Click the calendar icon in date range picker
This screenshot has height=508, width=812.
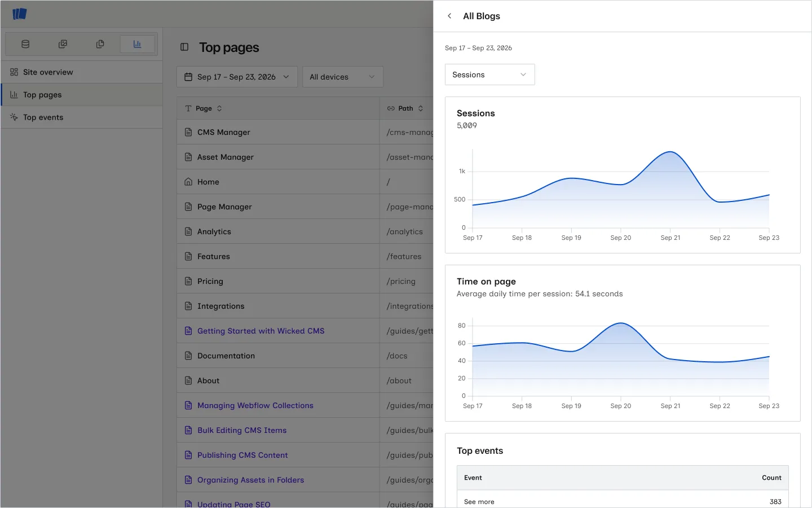(x=188, y=77)
